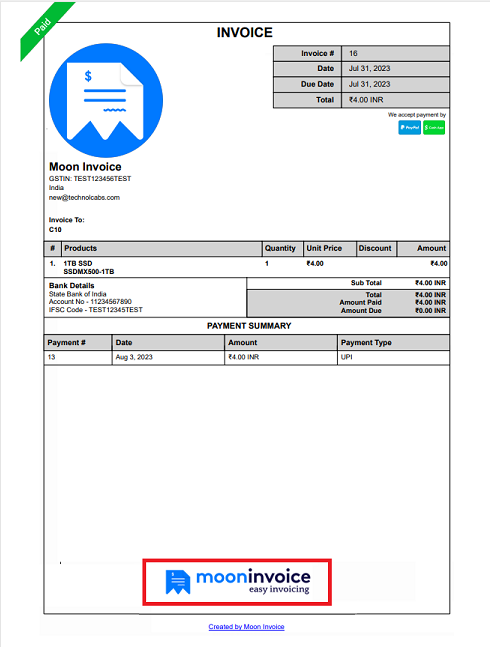Click the State Bank of India line
The image size is (490, 647).
pyautogui.click(x=78, y=294)
